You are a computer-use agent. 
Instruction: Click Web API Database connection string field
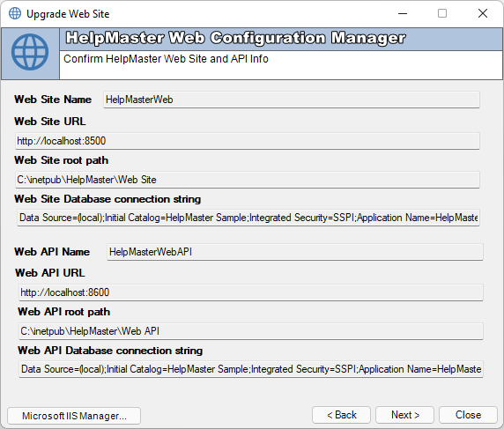point(251,369)
